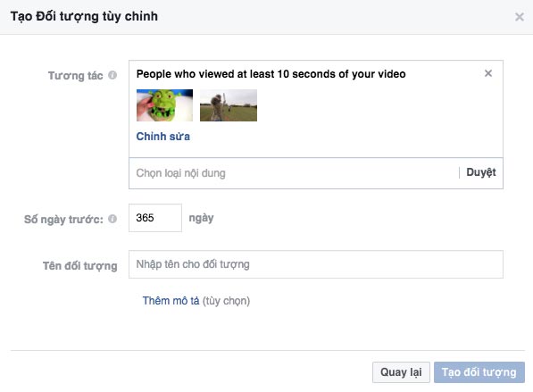Click the Thêm mô tả link
Screen dimensions: 533x392
coord(171,301)
